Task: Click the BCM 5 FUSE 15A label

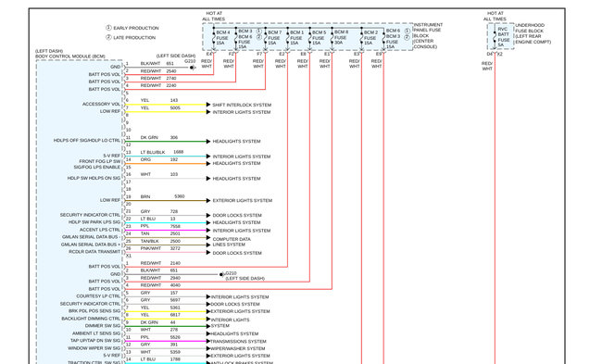Action: 319,38
